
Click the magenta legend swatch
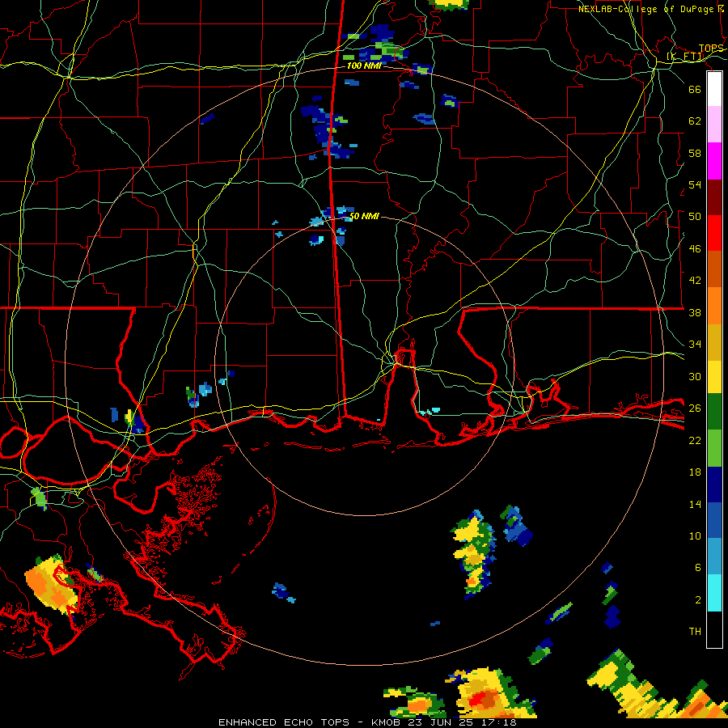pos(714,161)
